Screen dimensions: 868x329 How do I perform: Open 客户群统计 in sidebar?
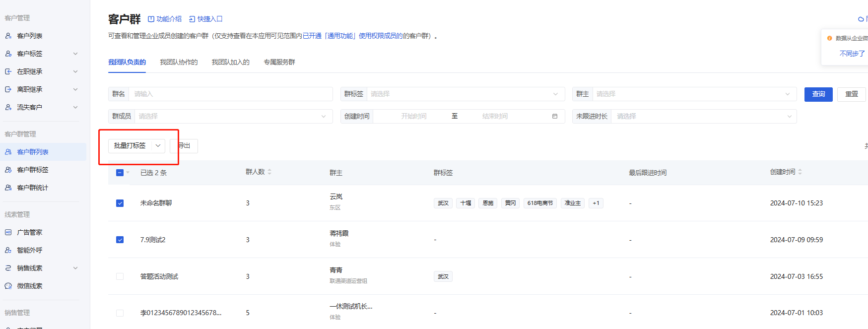43,188
